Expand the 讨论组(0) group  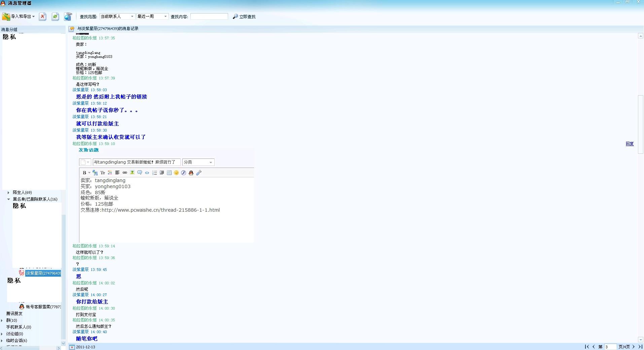click(2, 334)
